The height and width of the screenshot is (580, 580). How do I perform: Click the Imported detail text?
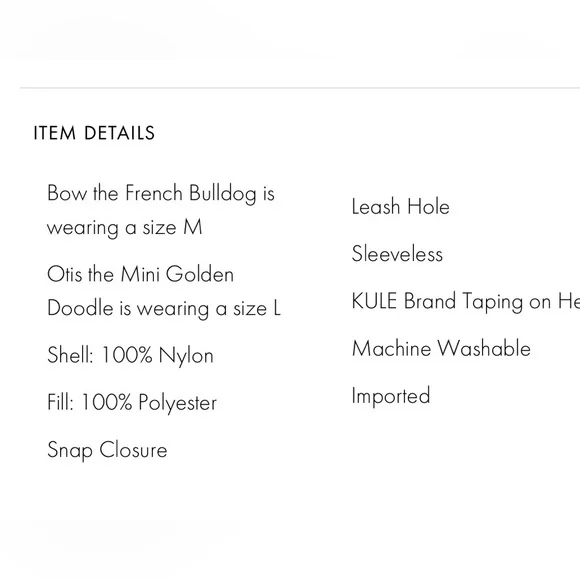pos(391,396)
